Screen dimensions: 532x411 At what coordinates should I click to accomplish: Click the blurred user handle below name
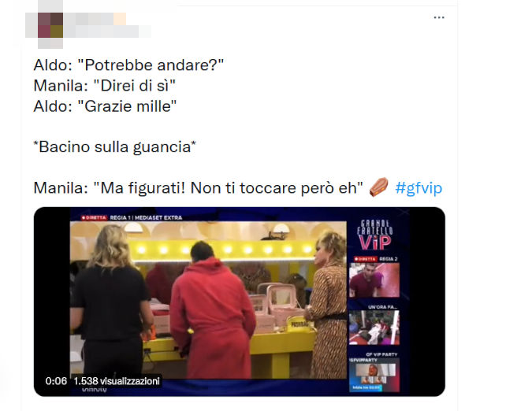tap(107, 31)
